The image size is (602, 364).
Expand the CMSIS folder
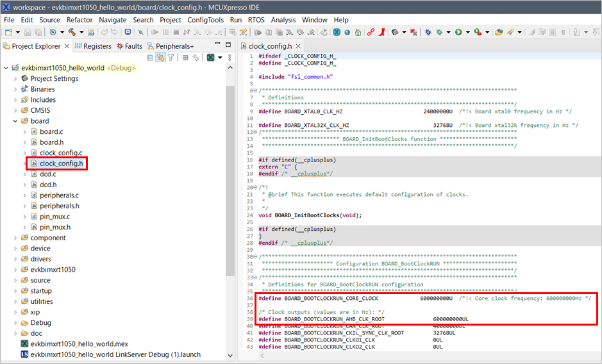15,110
